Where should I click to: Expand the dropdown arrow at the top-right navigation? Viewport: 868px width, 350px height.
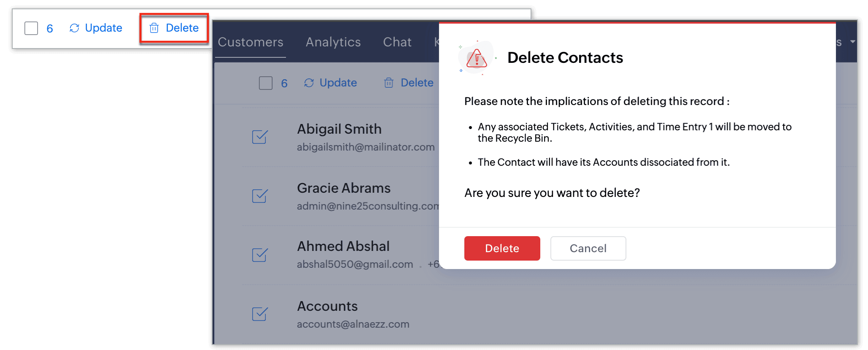point(852,42)
